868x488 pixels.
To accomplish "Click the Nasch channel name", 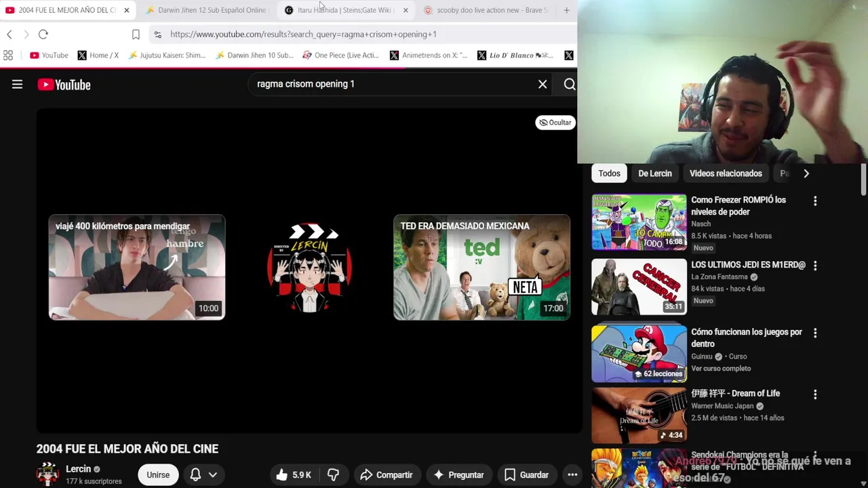I will pyautogui.click(x=701, y=224).
